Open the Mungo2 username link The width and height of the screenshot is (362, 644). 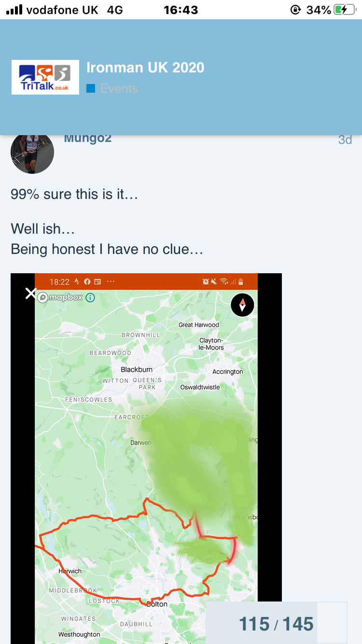click(x=88, y=139)
